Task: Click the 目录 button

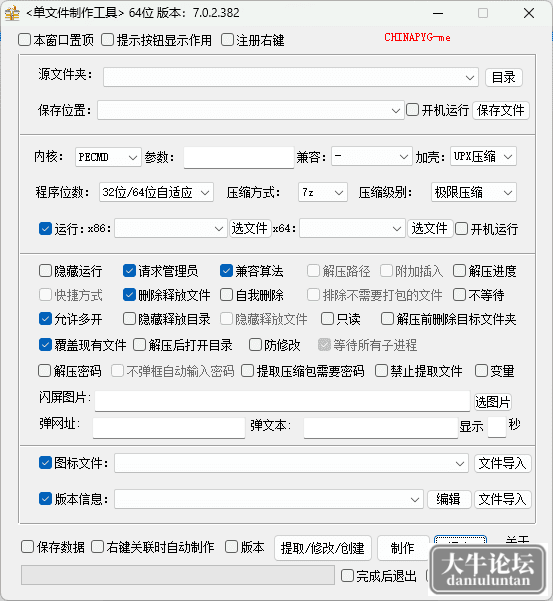Action: tap(504, 77)
